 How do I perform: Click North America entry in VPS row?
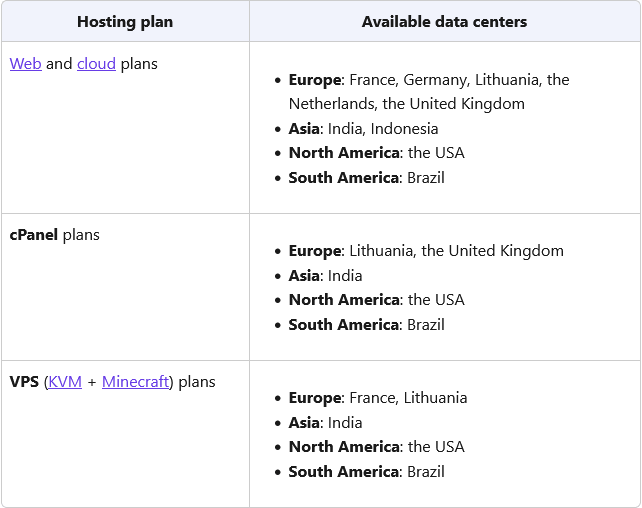tap(376, 447)
